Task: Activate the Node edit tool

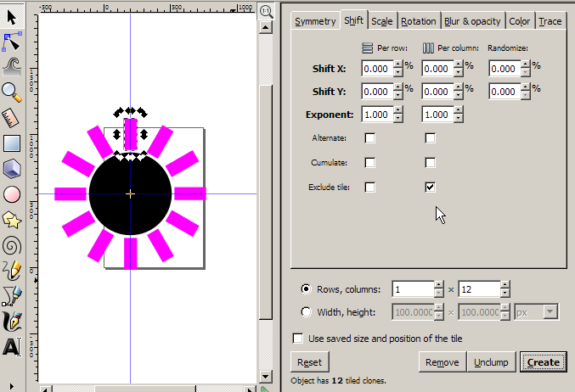Action: tap(12, 40)
